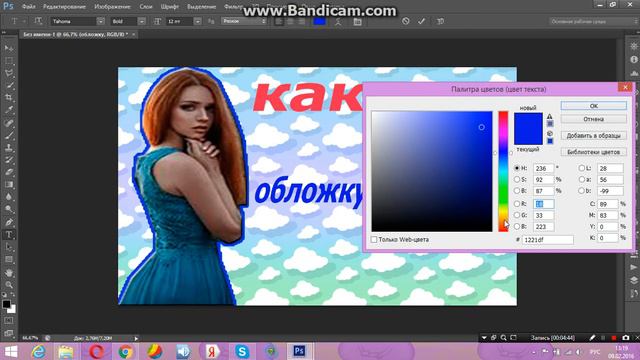This screenshot has height=360, width=640.
Task: Select the R red radio button
Action: 517,204
